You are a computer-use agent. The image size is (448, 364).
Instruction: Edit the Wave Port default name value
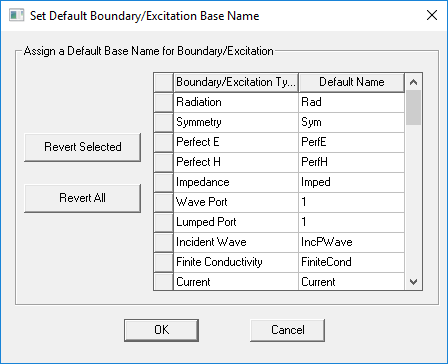[x=351, y=202]
